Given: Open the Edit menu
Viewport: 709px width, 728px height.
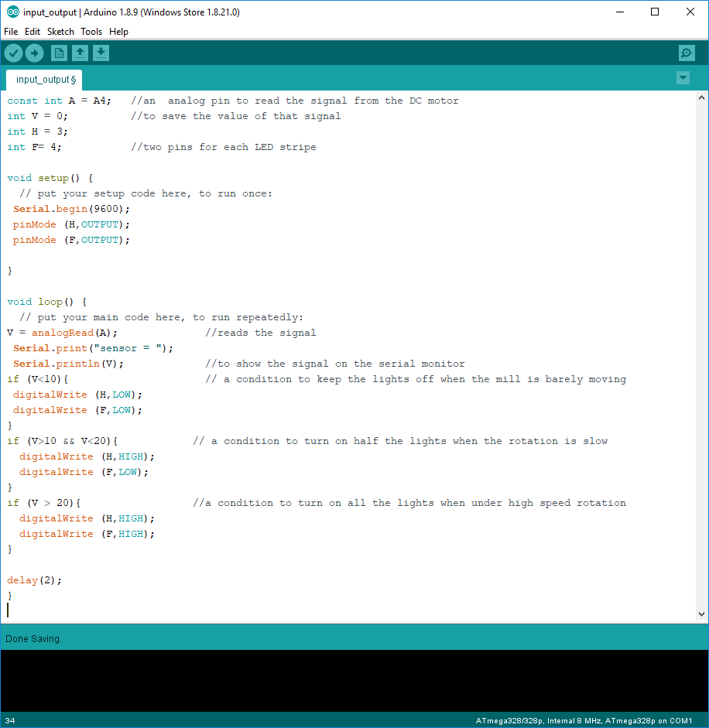Looking at the screenshot, I should tap(33, 32).
